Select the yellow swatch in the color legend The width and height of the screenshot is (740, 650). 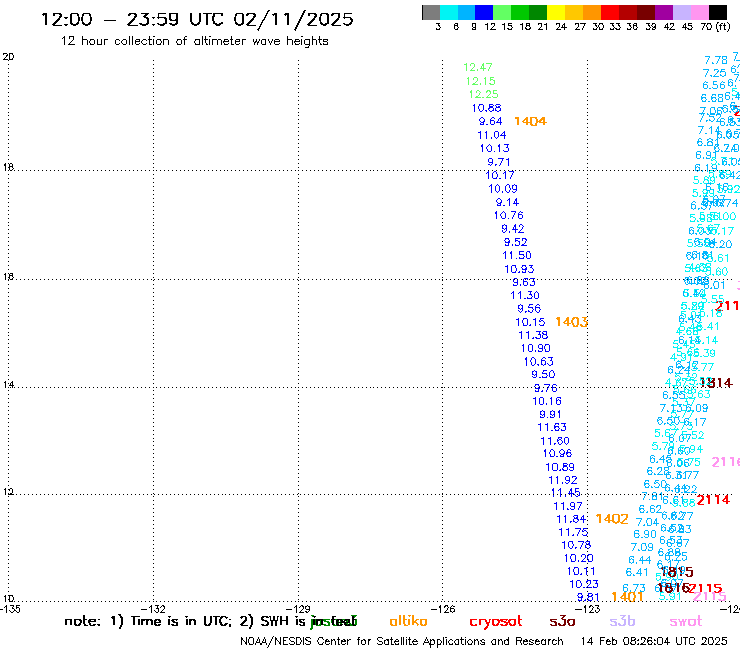[x=556, y=12]
